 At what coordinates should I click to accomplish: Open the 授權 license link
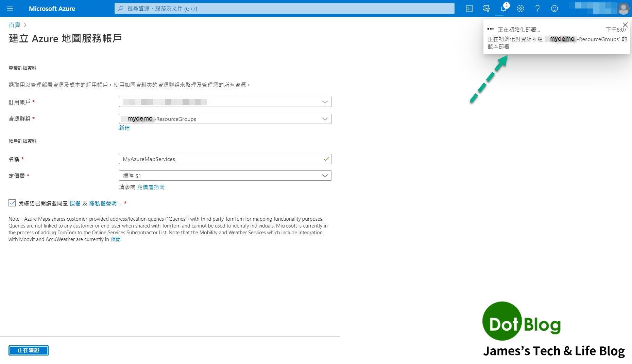click(x=75, y=203)
